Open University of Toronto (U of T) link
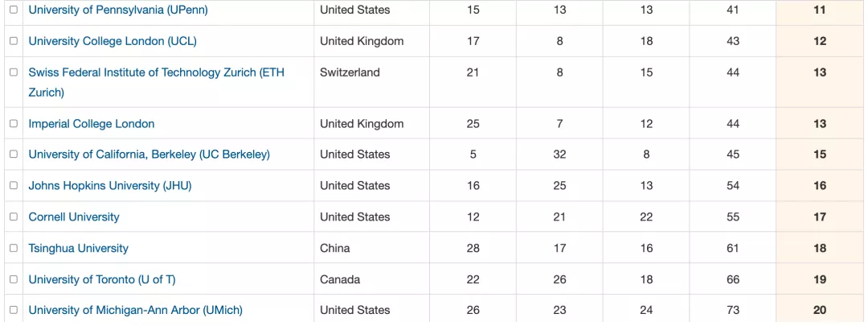 point(102,279)
